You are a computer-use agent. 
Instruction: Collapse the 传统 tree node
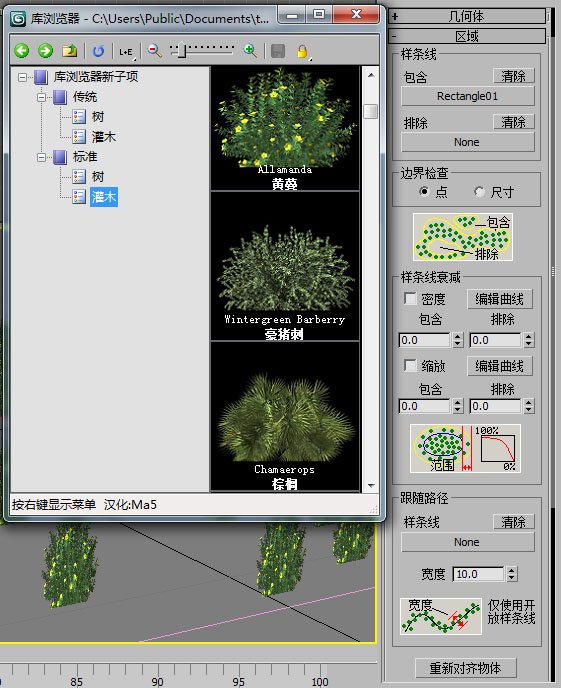[x=42, y=97]
